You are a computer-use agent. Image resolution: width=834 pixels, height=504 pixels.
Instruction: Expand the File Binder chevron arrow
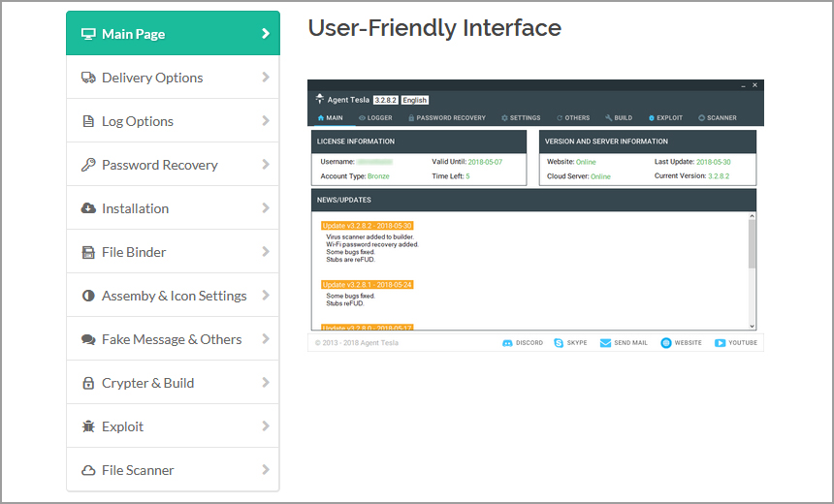click(x=266, y=252)
